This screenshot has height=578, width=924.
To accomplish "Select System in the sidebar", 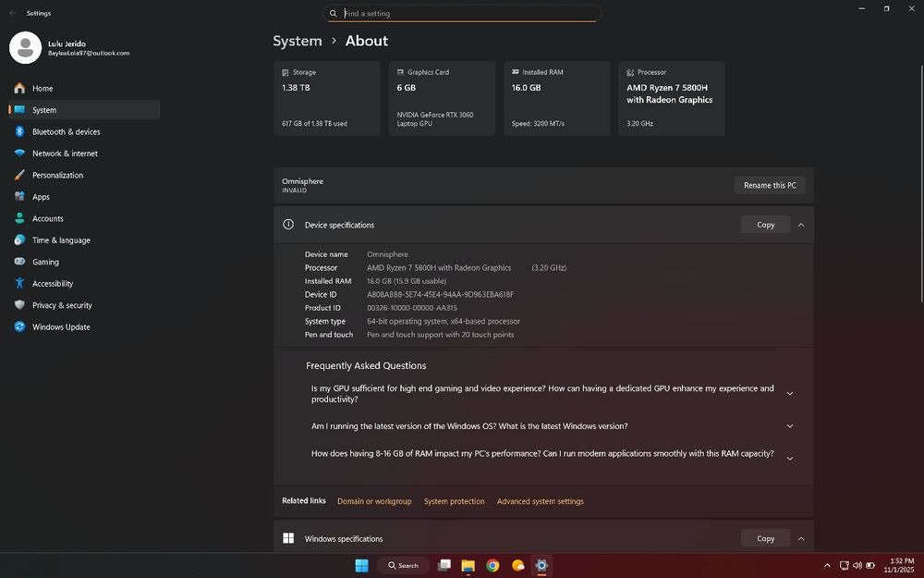I will tap(84, 110).
